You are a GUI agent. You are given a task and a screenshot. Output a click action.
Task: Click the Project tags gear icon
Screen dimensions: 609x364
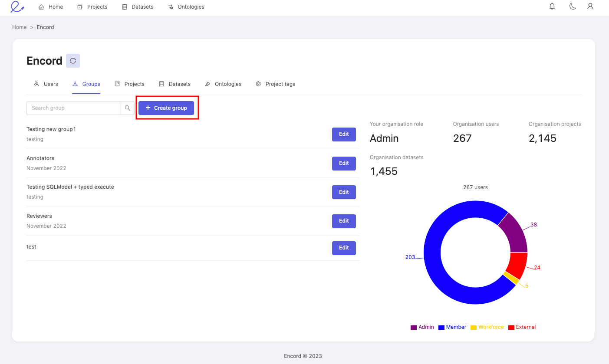point(258,84)
